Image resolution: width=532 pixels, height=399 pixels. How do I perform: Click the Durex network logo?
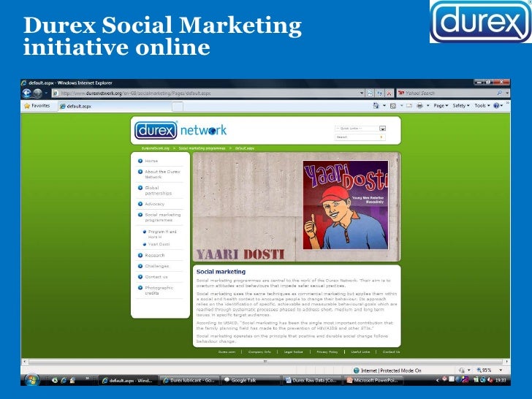(180, 130)
